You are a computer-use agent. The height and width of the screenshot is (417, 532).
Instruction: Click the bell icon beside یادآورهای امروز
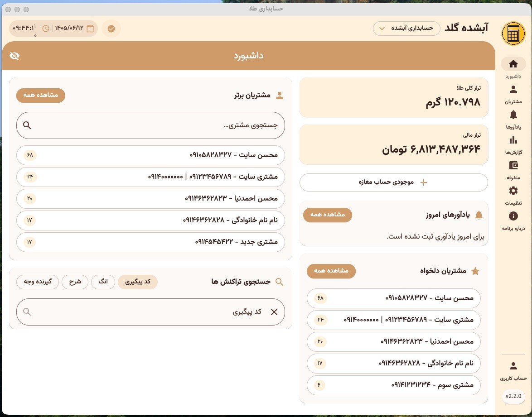[479, 215]
